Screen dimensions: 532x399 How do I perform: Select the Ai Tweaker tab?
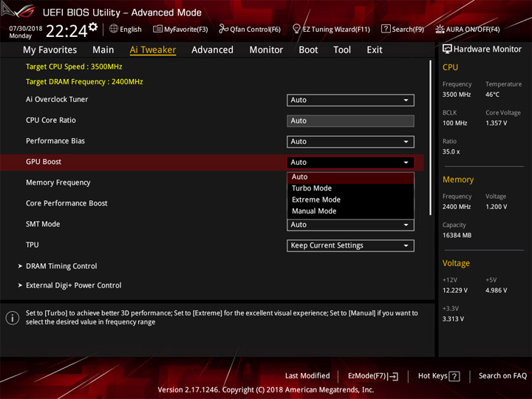153,50
